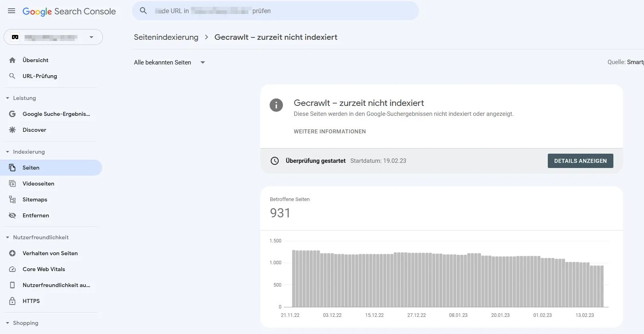Click the Betroffene Seiten value 931
The height and width of the screenshot is (334, 644).
(x=280, y=213)
